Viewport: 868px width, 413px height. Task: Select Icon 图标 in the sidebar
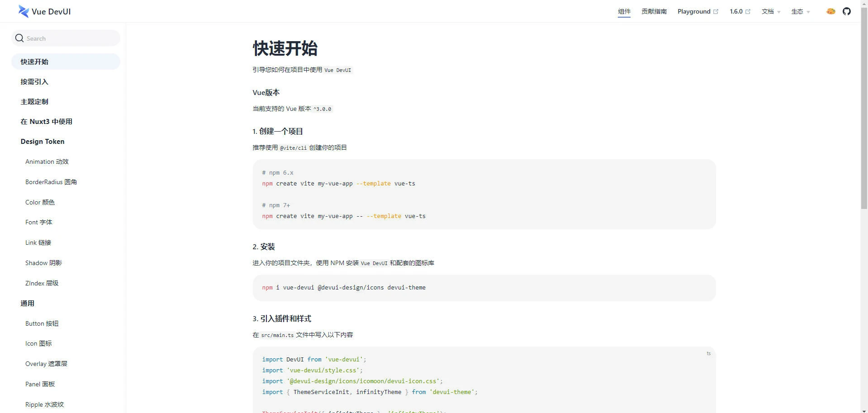pos(39,343)
